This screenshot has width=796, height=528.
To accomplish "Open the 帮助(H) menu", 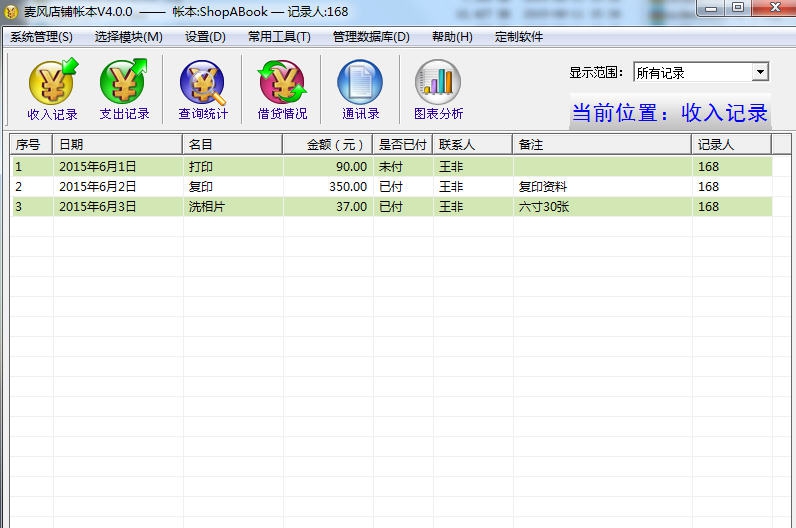I will click(x=452, y=37).
